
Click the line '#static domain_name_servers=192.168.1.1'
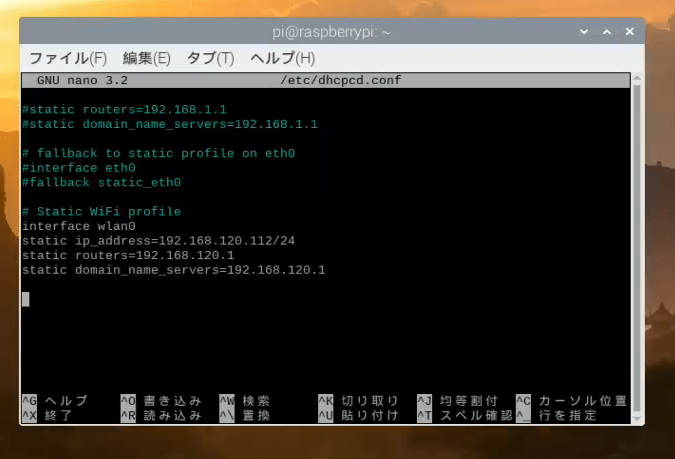[x=170, y=124]
